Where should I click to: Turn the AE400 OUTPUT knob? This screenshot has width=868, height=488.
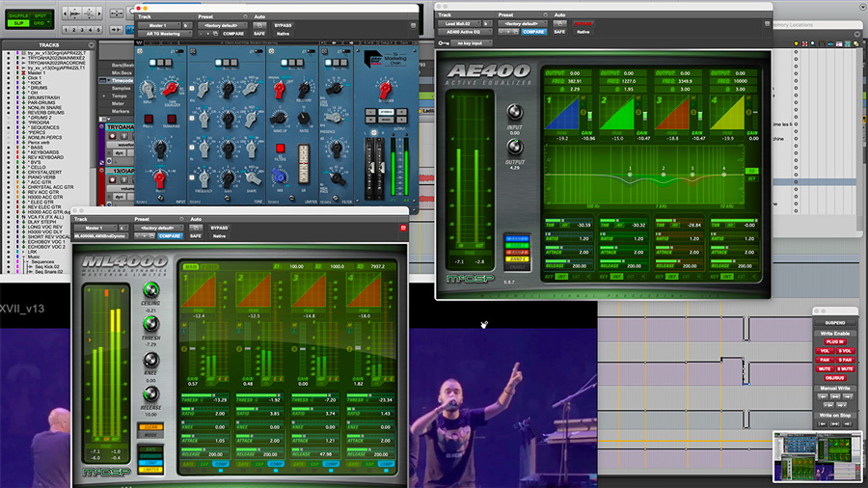515,147
